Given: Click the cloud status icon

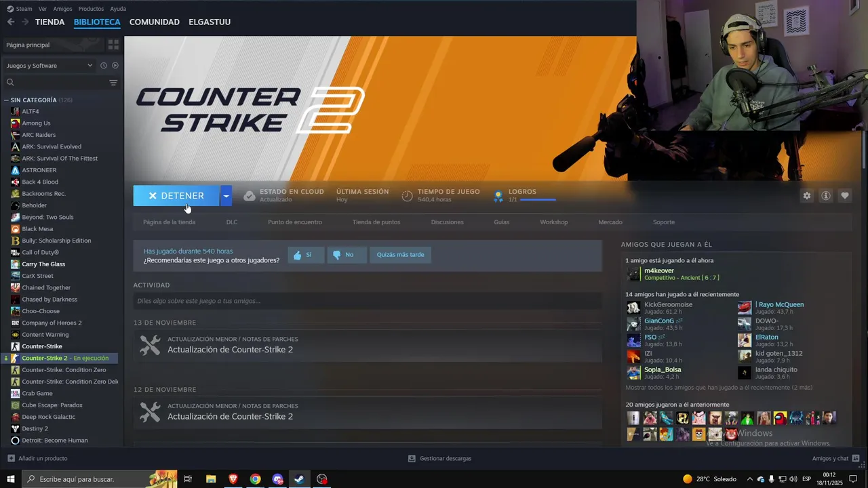Looking at the screenshot, I should point(250,196).
